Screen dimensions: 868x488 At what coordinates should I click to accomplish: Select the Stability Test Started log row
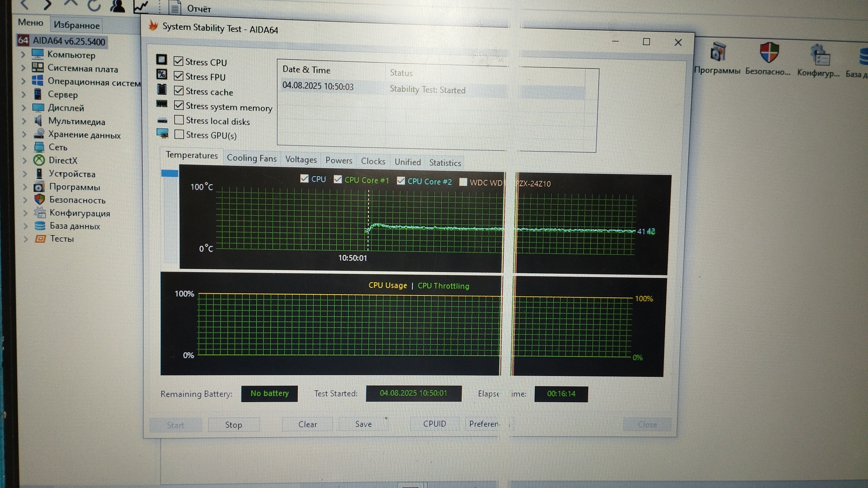point(427,89)
